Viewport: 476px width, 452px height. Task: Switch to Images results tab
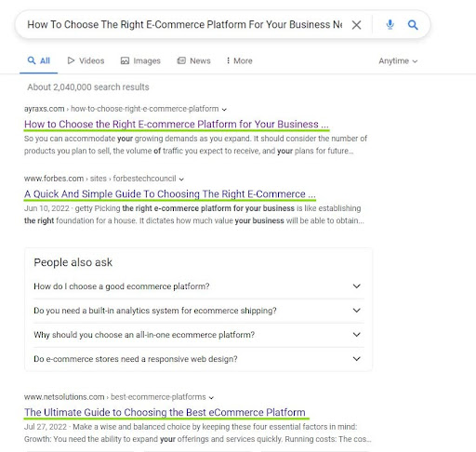point(140,60)
